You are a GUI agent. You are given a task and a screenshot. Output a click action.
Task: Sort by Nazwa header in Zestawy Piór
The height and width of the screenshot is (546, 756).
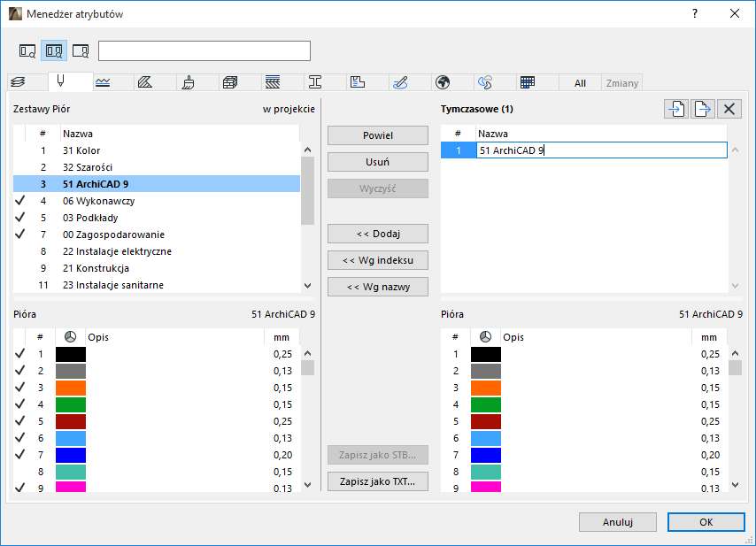(x=181, y=134)
